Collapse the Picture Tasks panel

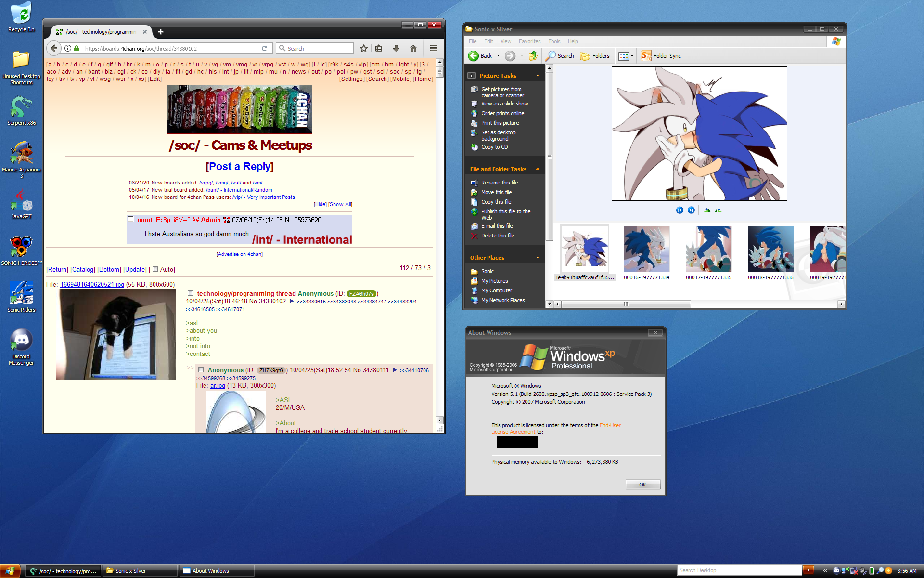click(538, 76)
